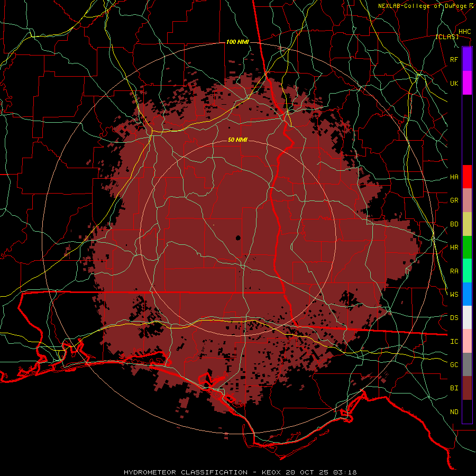Click the DS white legend swatch
This screenshot has width=476, height=476.
pos(467,317)
